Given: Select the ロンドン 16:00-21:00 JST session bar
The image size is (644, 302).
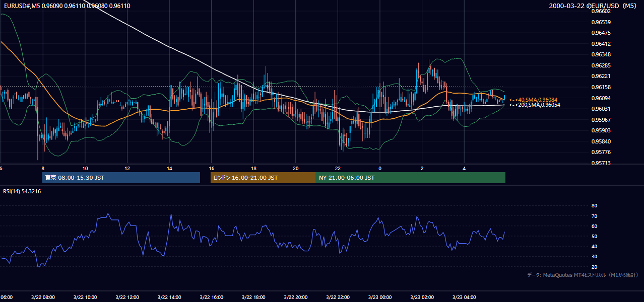Looking at the screenshot, I should point(263,178).
